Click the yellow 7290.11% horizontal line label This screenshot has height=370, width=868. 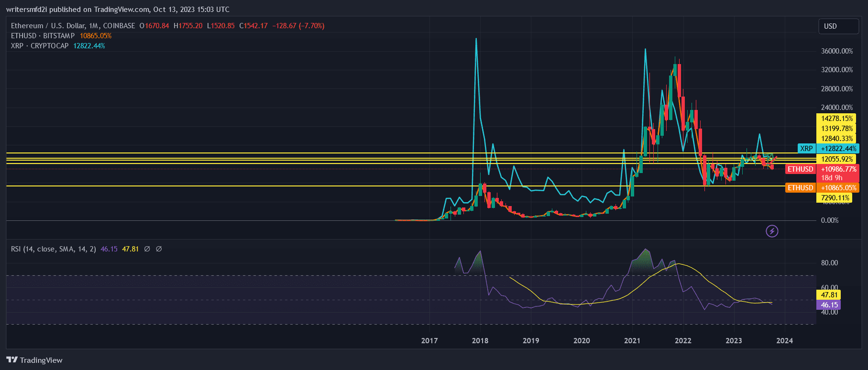(x=835, y=198)
